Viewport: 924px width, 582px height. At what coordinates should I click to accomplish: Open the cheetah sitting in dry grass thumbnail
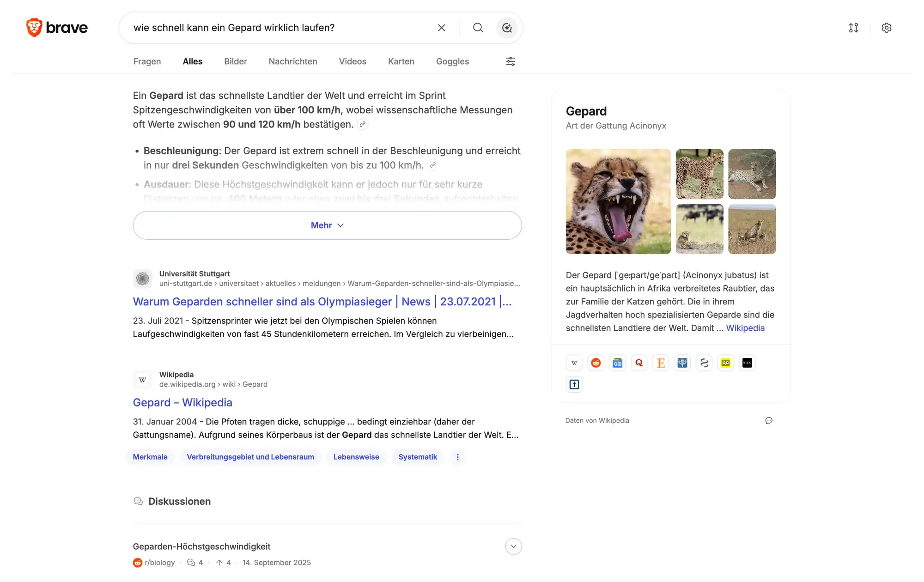point(752,229)
